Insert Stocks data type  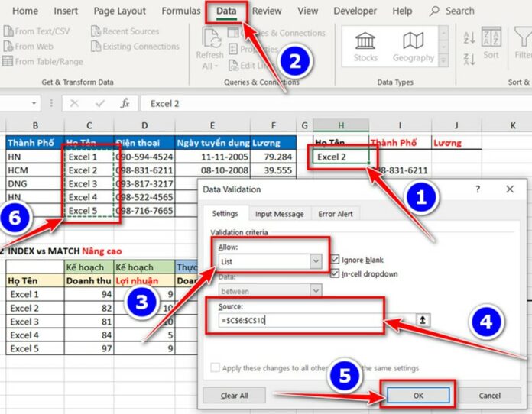point(365,47)
